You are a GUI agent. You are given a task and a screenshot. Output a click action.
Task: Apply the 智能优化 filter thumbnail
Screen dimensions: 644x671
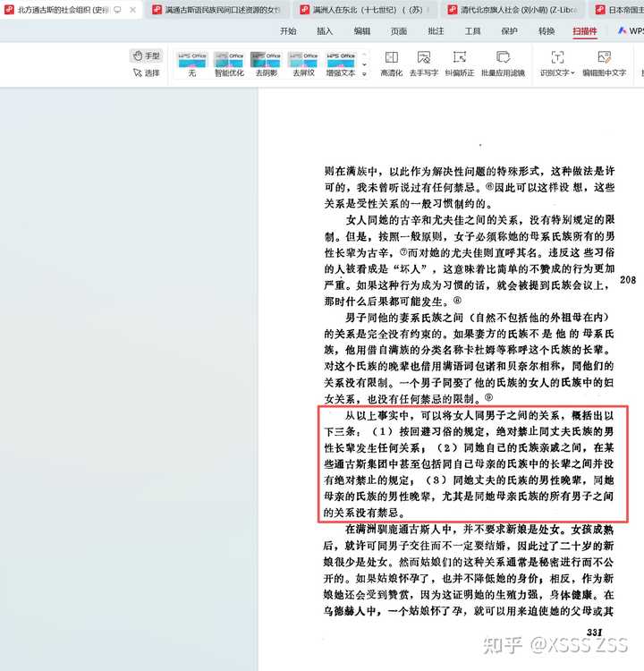(229, 63)
